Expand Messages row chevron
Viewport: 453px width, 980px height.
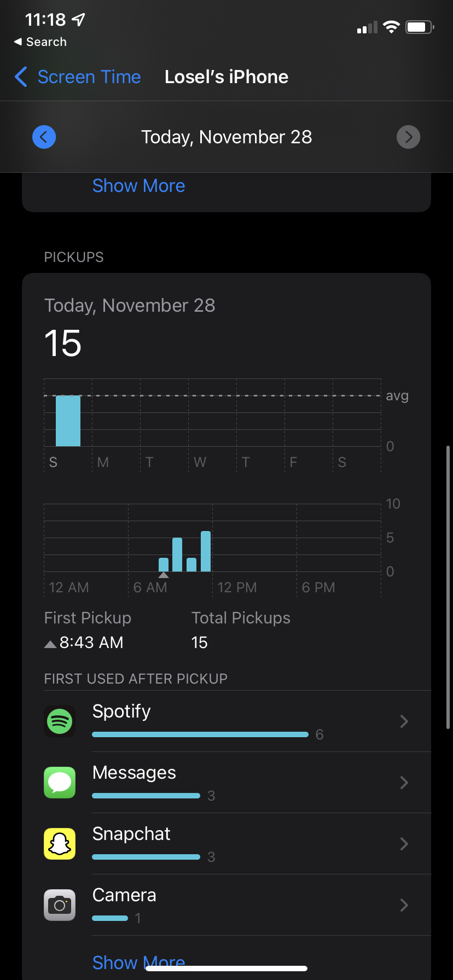click(404, 783)
